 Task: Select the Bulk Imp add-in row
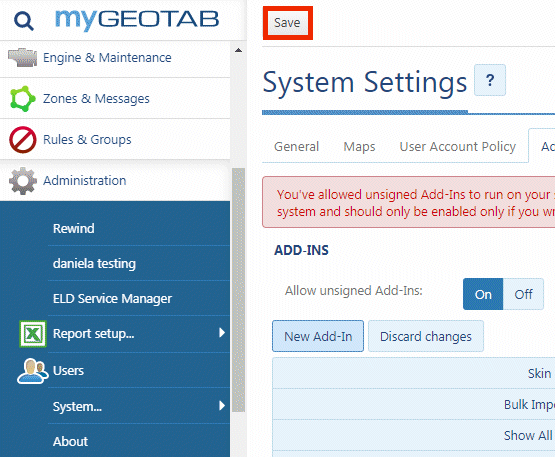pos(413,404)
